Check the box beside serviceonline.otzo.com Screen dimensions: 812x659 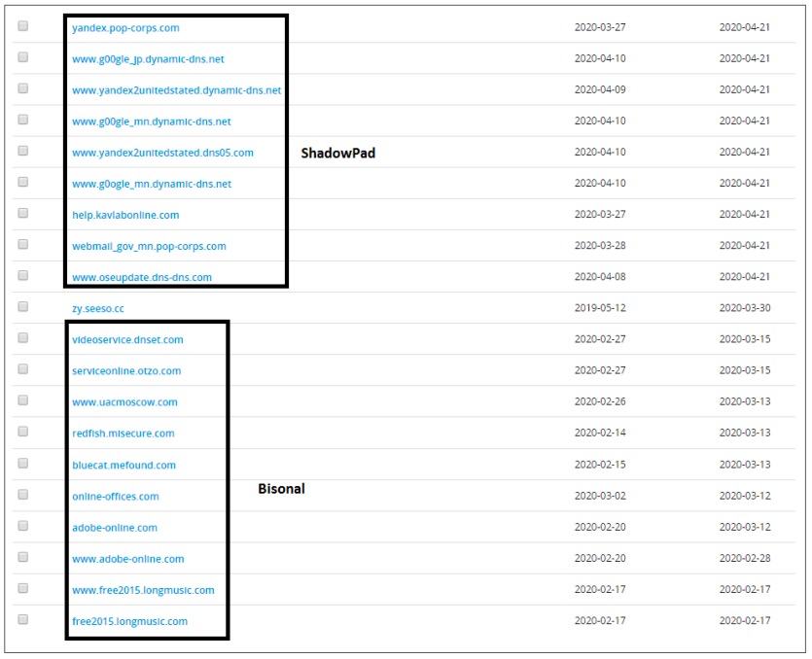[x=22, y=369]
